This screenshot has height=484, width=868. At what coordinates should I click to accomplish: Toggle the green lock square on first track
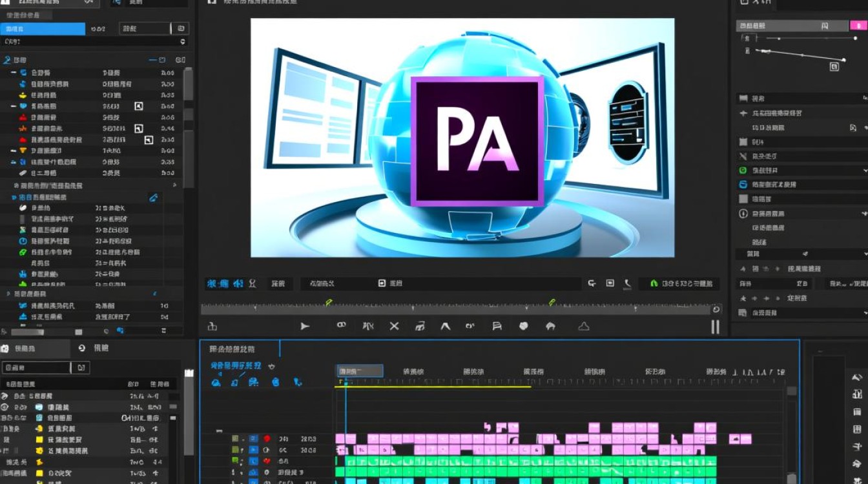click(236, 439)
